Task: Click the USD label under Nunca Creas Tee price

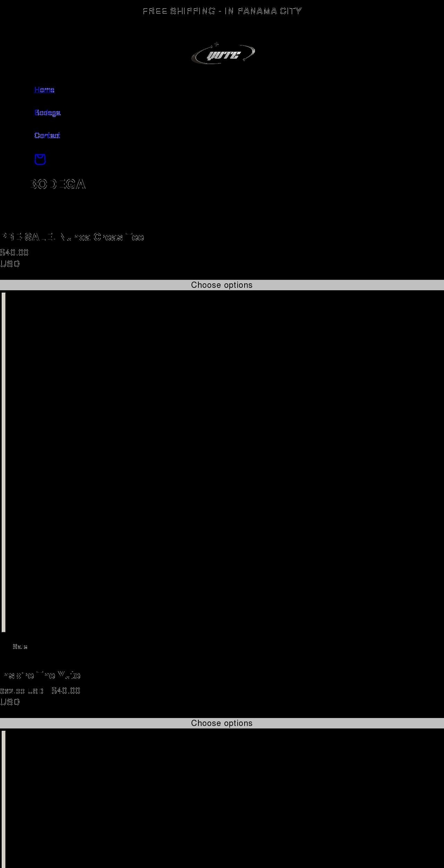Action: [10, 264]
